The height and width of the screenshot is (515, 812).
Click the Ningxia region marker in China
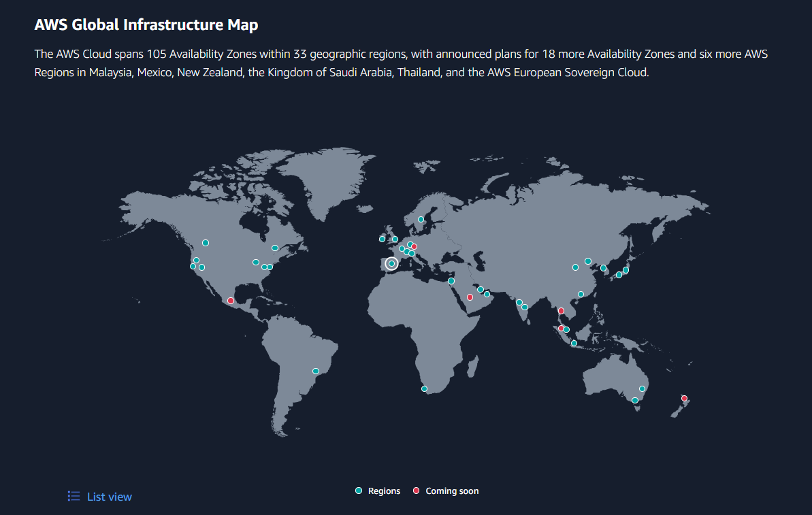pos(576,267)
